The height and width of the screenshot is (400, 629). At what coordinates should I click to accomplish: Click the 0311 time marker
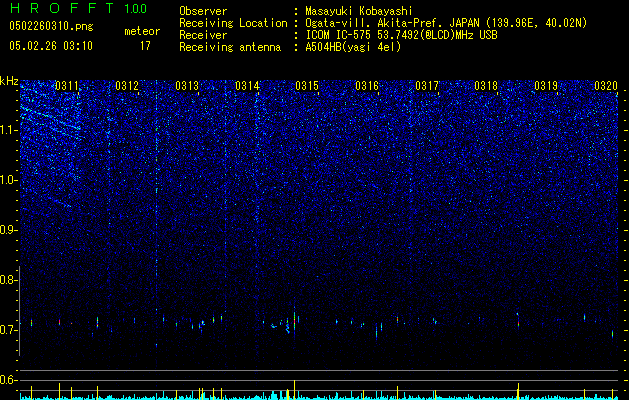[67, 86]
